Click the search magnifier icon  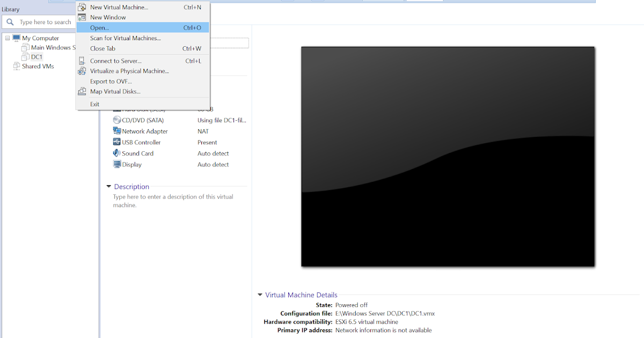(x=11, y=22)
